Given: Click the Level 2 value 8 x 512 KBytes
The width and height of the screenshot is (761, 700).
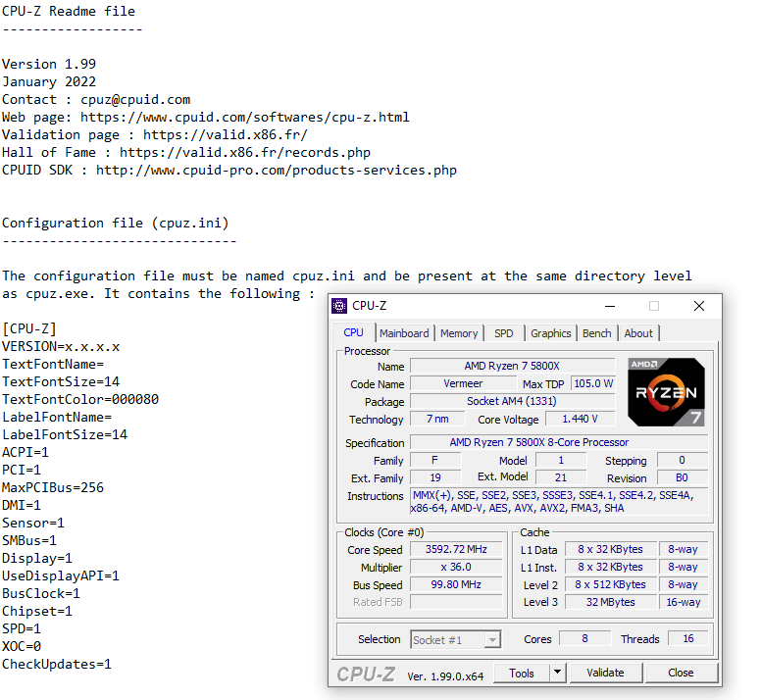Looking at the screenshot, I should click(611, 584).
